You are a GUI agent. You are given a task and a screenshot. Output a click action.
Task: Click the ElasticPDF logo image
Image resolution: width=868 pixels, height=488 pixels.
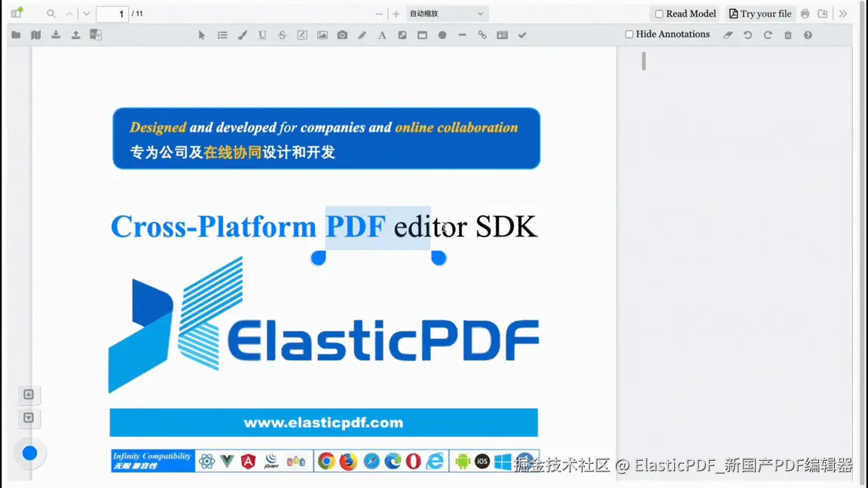point(324,325)
